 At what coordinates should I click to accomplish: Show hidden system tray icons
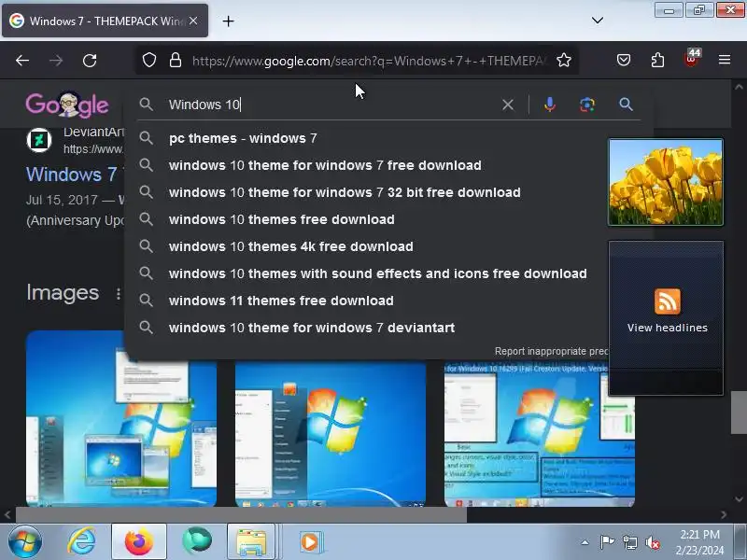point(585,542)
